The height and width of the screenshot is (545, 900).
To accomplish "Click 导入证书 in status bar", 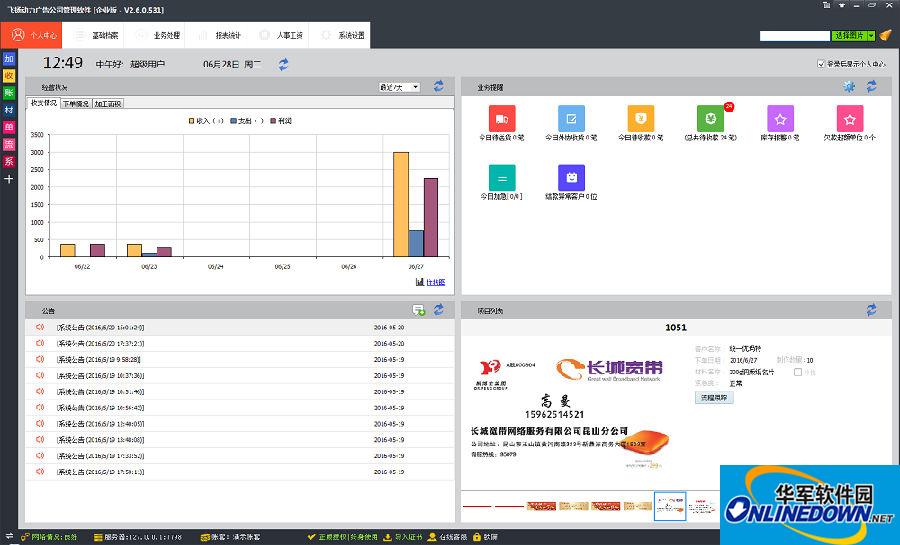I will coord(404,537).
